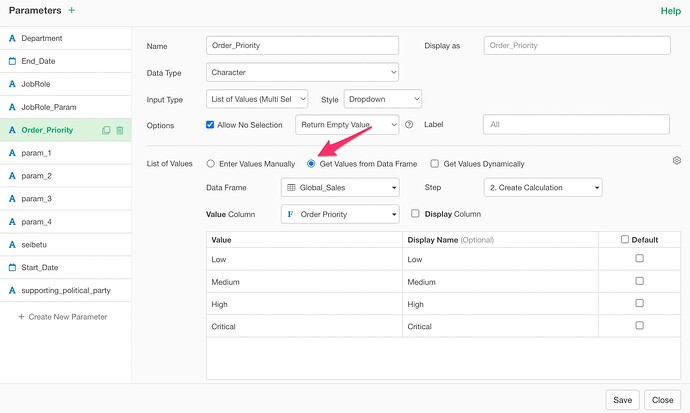Select the param_4 parameter
690x413 pixels.
click(x=66, y=222)
